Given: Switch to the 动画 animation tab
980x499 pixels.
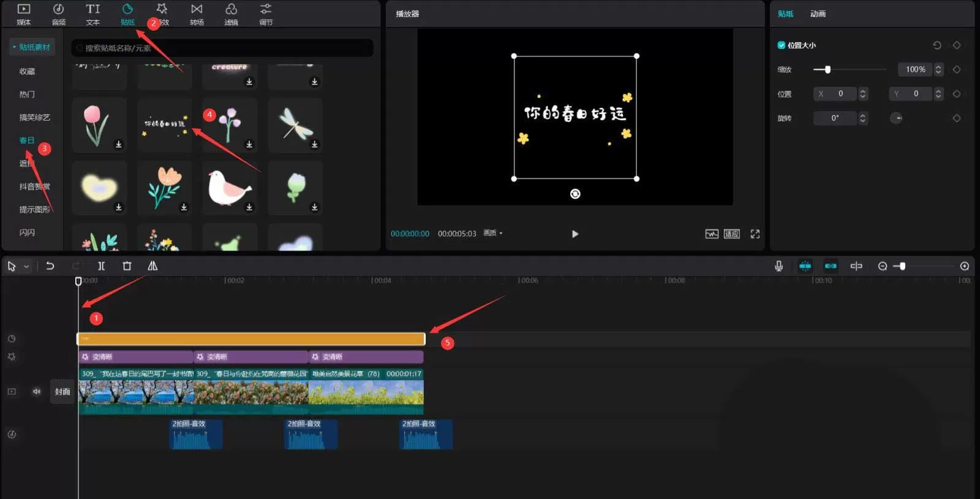Looking at the screenshot, I should pos(818,13).
